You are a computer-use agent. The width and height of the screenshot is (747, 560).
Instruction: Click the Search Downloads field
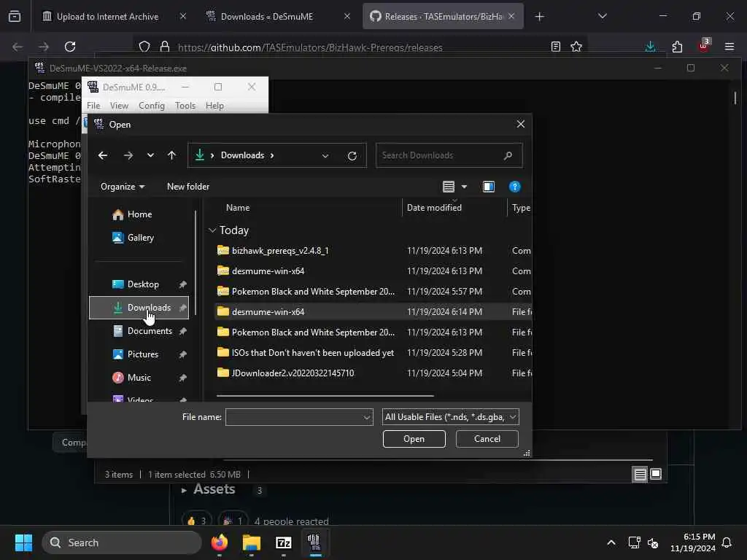pos(449,155)
